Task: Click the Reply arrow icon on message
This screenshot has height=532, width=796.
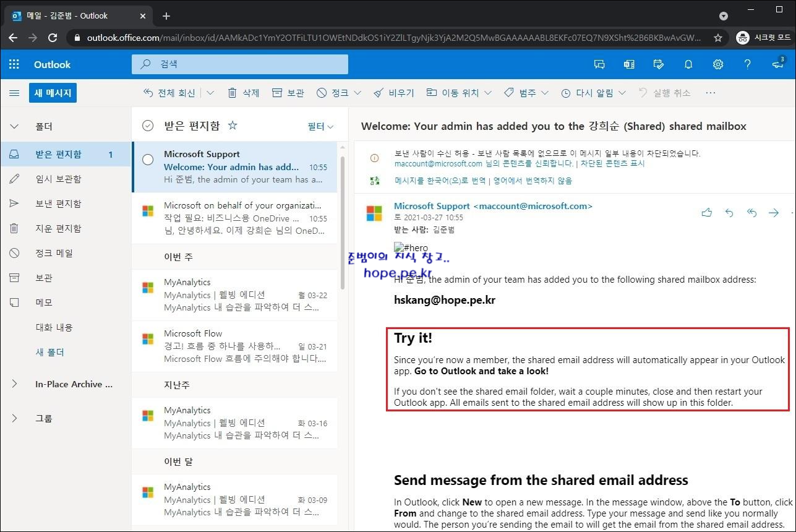Action: click(729, 213)
